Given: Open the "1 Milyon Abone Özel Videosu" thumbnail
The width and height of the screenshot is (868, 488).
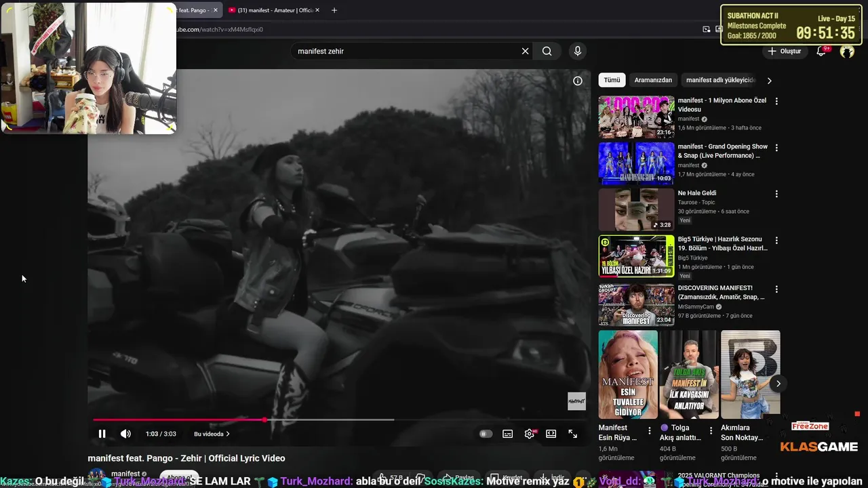Looking at the screenshot, I should [x=636, y=117].
